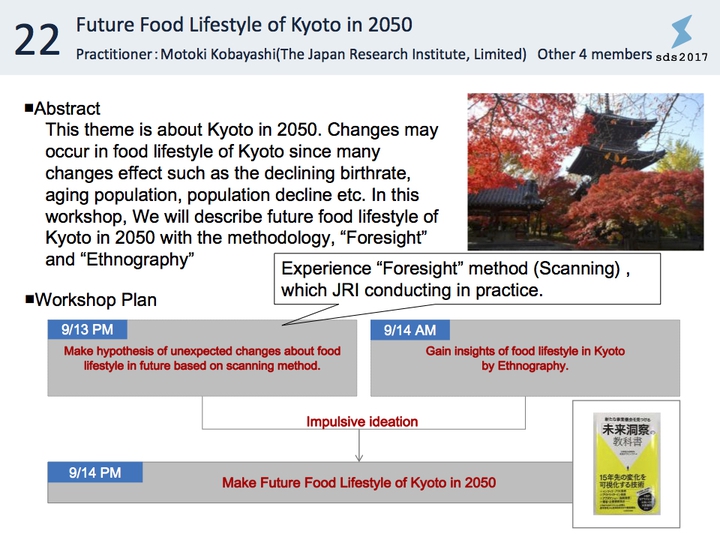Click the title Future Food Lifestyle of Kyoto
The width and height of the screenshot is (720, 540).
coord(244,25)
